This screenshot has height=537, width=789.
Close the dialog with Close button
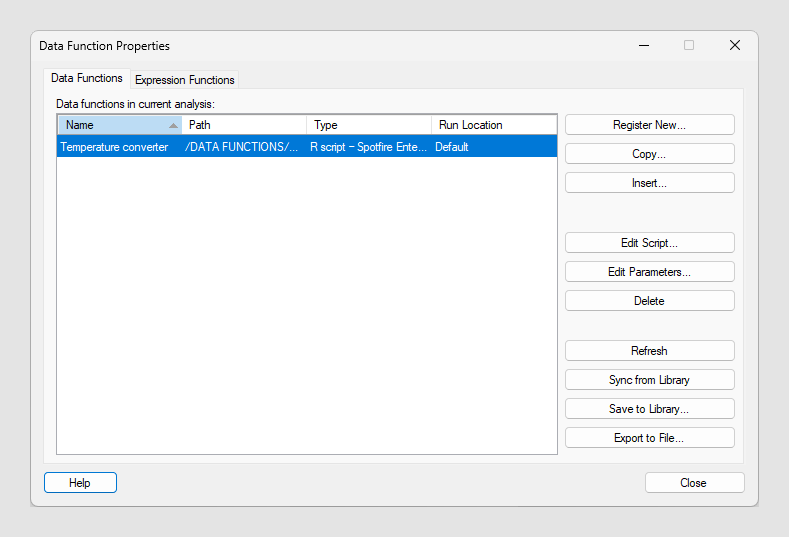pos(694,483)
